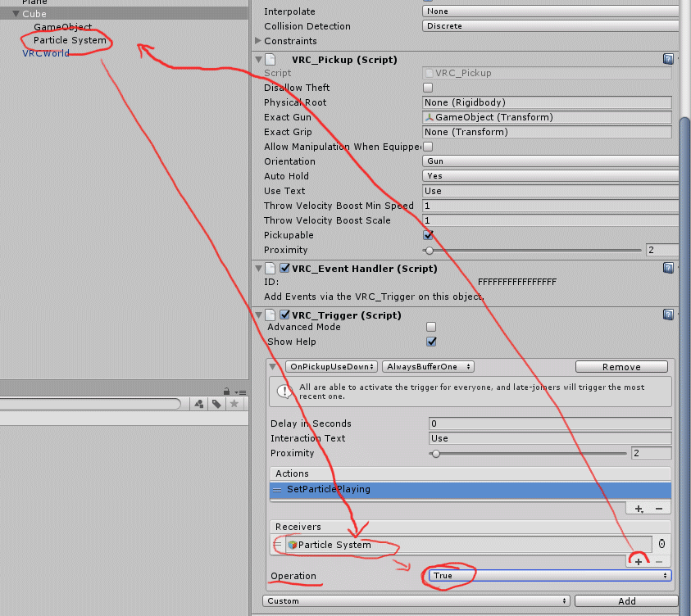Select the SetParticlePlaying action row
This screenshot has height=616, width=691.
[x=471, y=490]
